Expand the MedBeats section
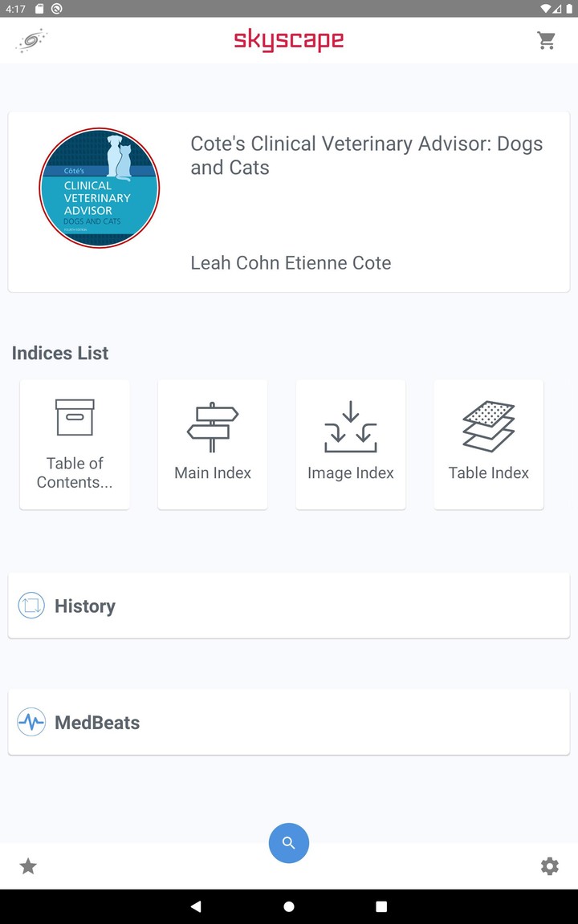Screen dimensions: 578x924 coord(289,722)
